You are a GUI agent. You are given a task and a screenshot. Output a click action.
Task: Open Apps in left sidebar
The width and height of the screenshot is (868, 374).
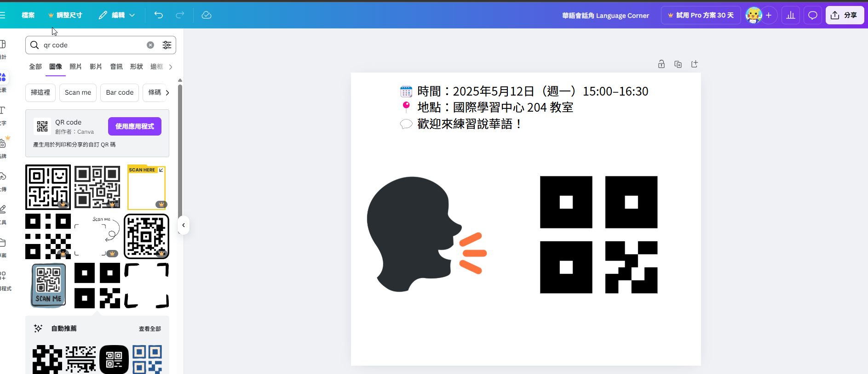coord(4,280)
